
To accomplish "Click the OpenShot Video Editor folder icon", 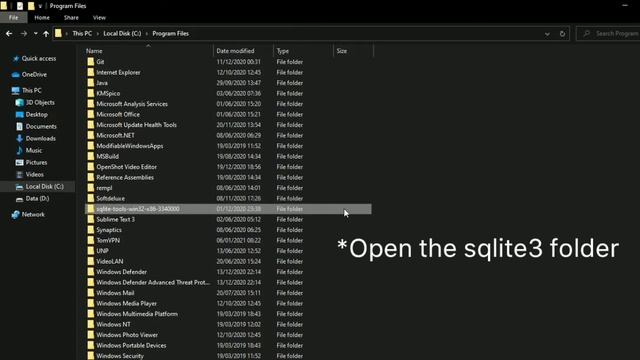I will (91, 167).
